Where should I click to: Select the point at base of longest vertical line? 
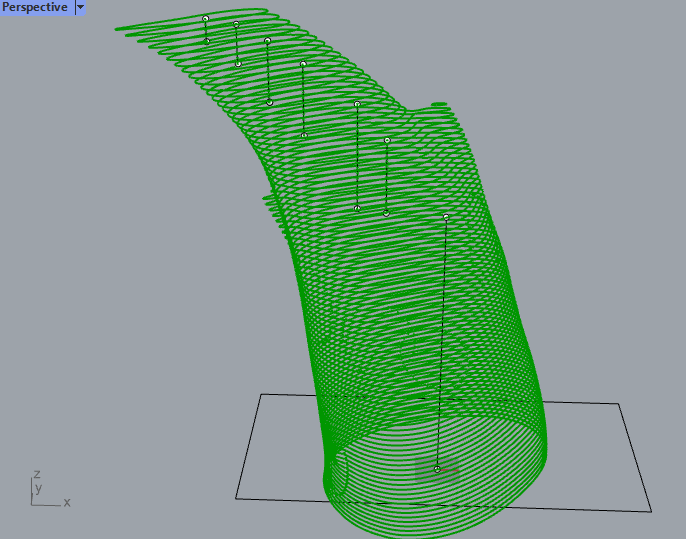(437, 469)
